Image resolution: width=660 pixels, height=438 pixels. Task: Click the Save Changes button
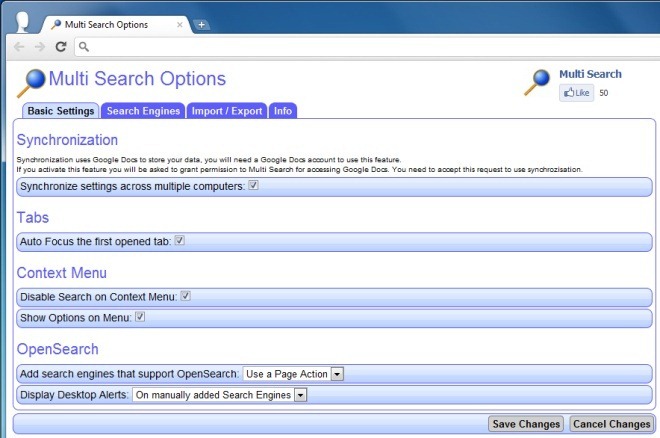pyautogui.click(x=526, y=424)
